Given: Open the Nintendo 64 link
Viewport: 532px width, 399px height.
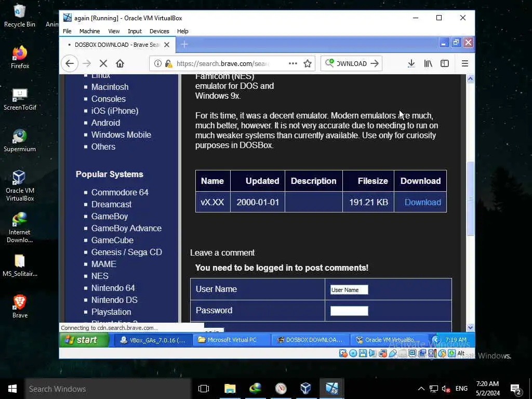Looking at the screenshot, I should (113, 288).
